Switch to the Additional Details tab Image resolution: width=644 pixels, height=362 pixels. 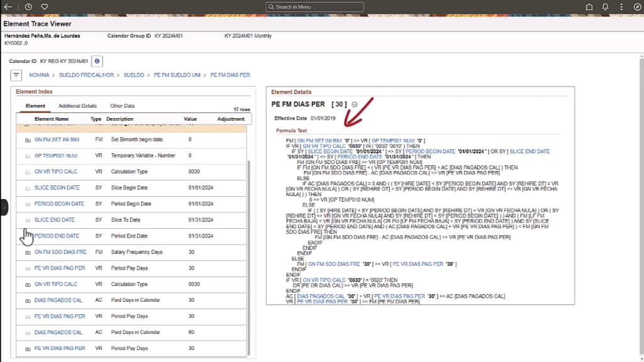pos(77,106)
